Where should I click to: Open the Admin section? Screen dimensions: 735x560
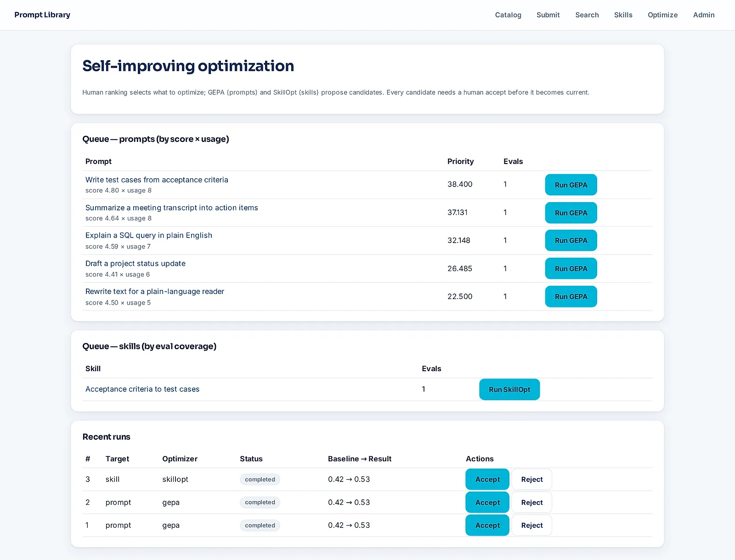click(x=704, y=15)
